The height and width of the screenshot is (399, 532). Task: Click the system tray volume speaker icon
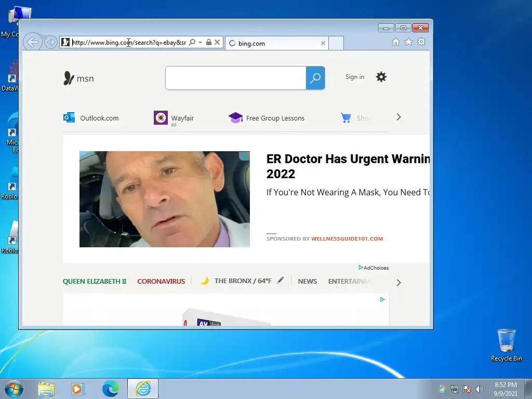(x=479, y=389)
